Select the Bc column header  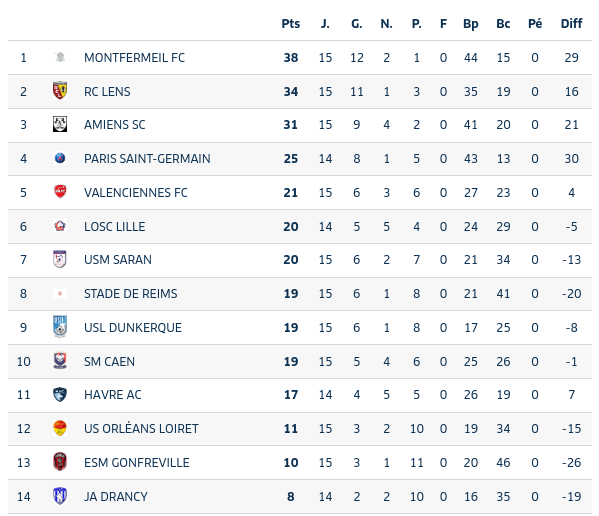pyautogui.click(x=503, y=24)
